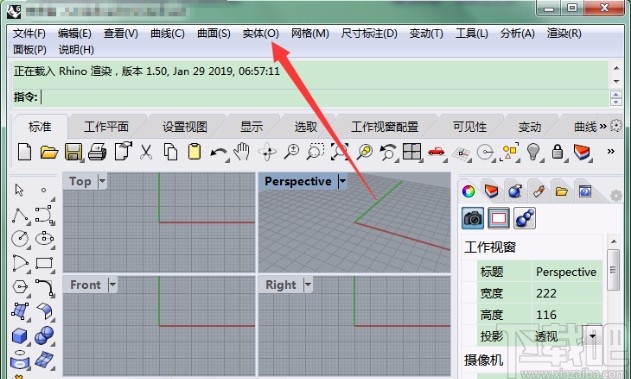Screen dimensions: 631x379
Task: Select the boolean union spheres tool
Action: [x=44, y=336]
